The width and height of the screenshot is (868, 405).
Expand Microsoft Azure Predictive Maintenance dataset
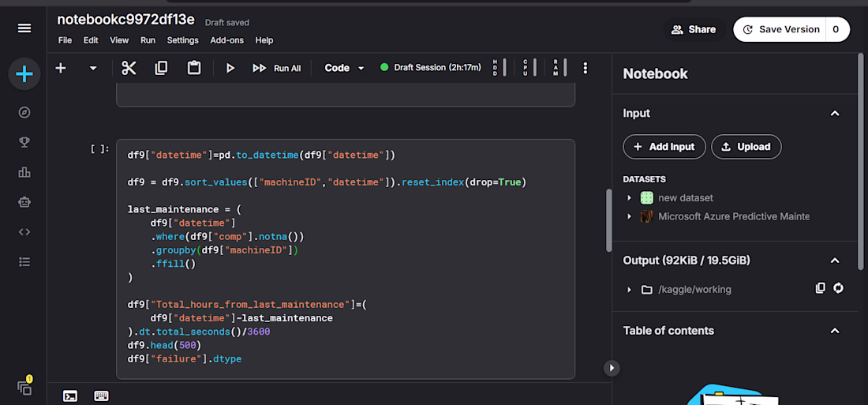629,216
